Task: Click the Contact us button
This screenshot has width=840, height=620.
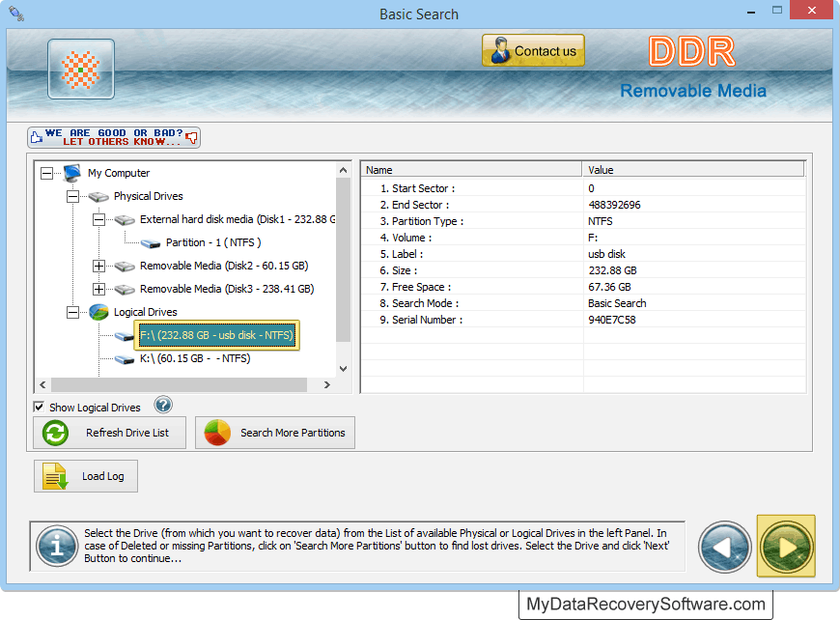Action: (532, 50)
